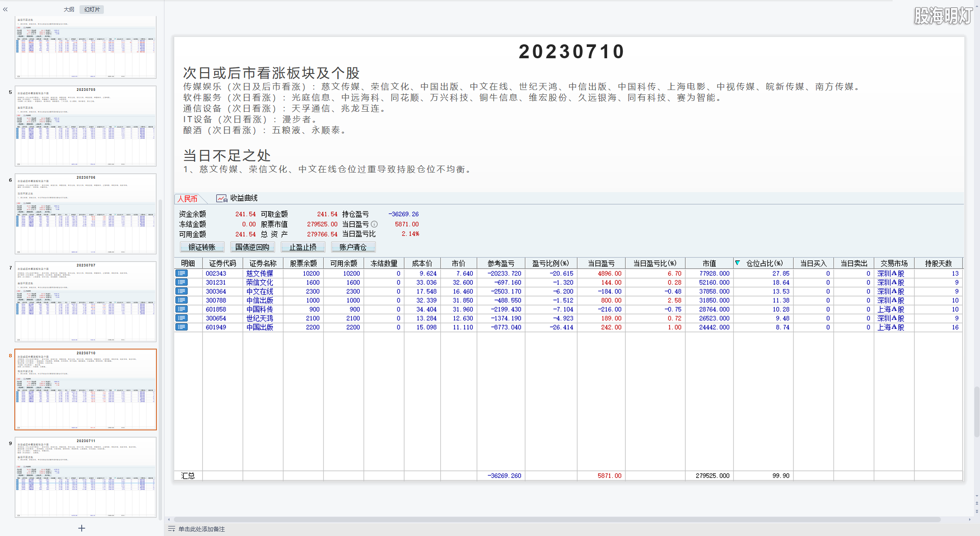The width and height of the screenshot is (980, 536).
Task: Open detail icon for 中文在线 row
Action: click(182, 291)
